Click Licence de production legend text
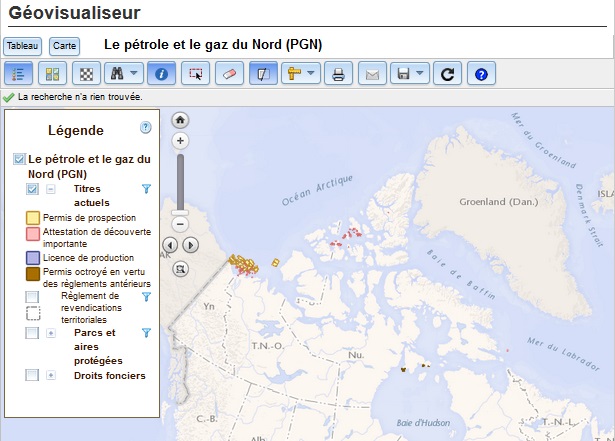615x441 pixels. coord(89,258)
